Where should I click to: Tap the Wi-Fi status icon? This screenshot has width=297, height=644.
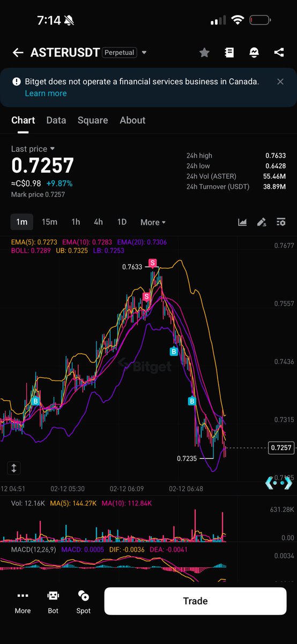click(x=237, y=21)
